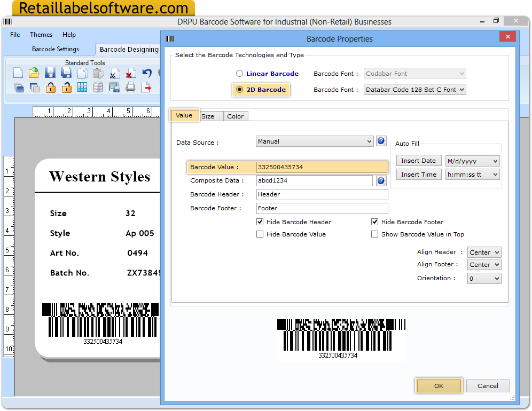Save the current barcode label
This screenshot has width=532, height=411.
[x=50, y=73]
